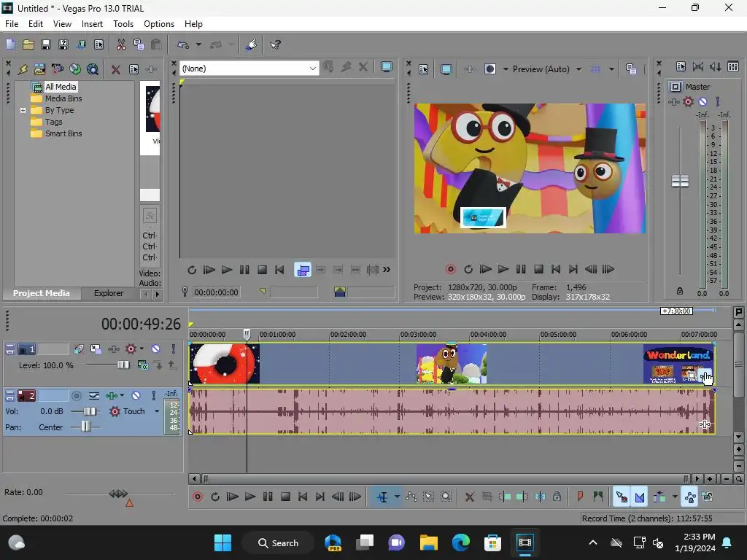The height and width of the screenshot is (560, 747).
Task: Mute video track 1
Action: coord(156,349)
